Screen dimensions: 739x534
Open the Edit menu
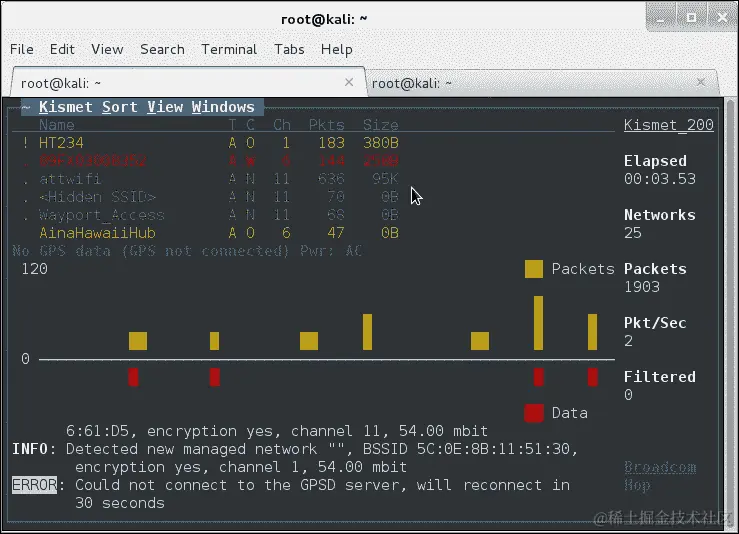tap(62, 49)
